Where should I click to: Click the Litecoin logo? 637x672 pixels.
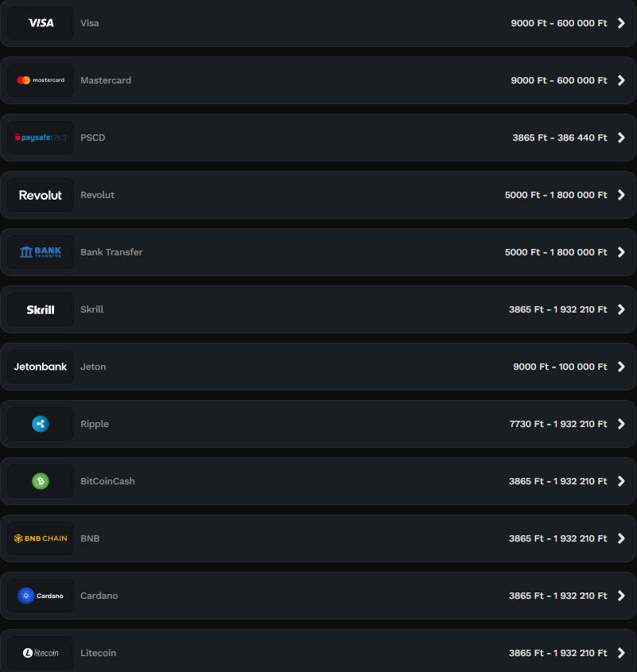[x=41, y=653]
